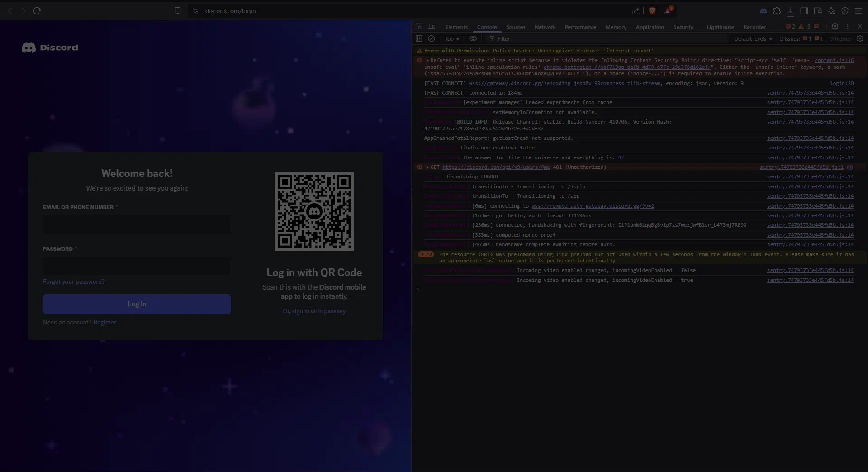Open the browser hamburger main menu
Image resolution: width=868 pixels, height=472 pixels.
pyautogui.click(x=859, y=11)
